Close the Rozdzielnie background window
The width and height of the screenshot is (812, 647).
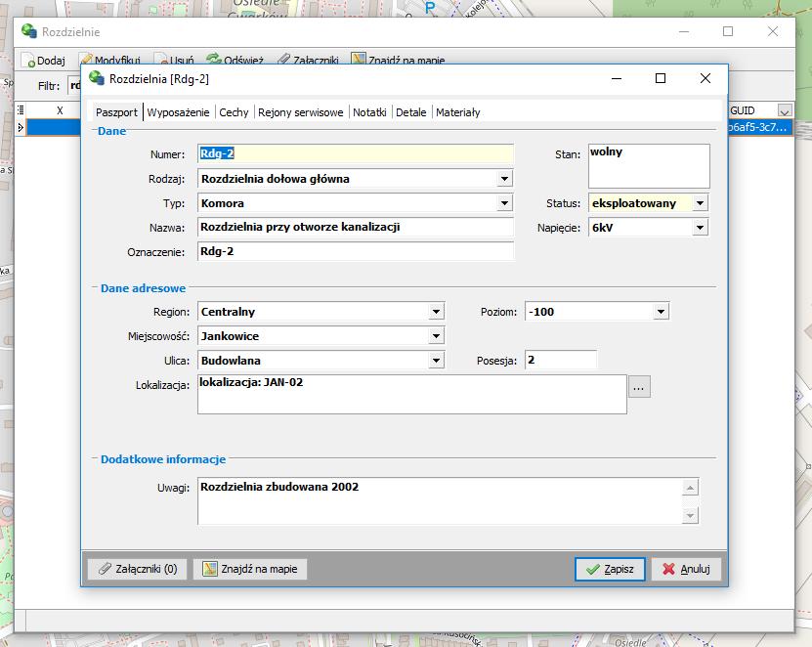tap(773, 31)
